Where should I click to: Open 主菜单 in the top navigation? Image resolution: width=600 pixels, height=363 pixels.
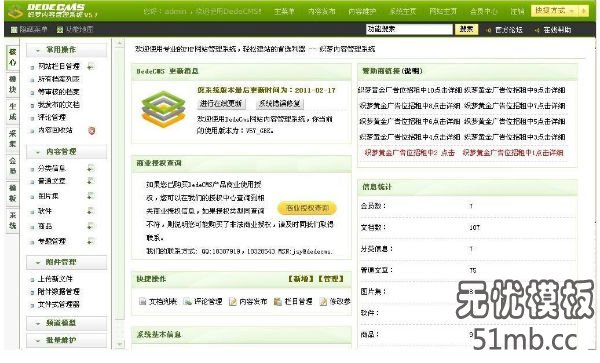(284, 12)
